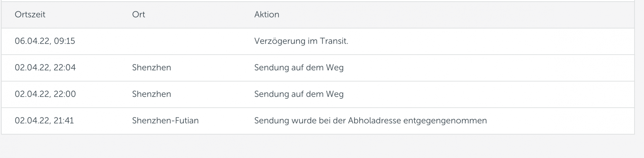The height and width of the screenshot is (158, 644).
Task: Click 'Sendung auf dem Weg' in the 22:04 row
Action: (299, 67)
